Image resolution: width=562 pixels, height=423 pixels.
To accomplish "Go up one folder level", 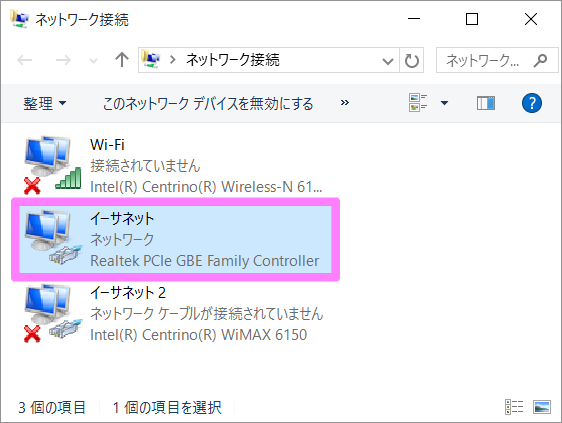I will coord(122,60).
